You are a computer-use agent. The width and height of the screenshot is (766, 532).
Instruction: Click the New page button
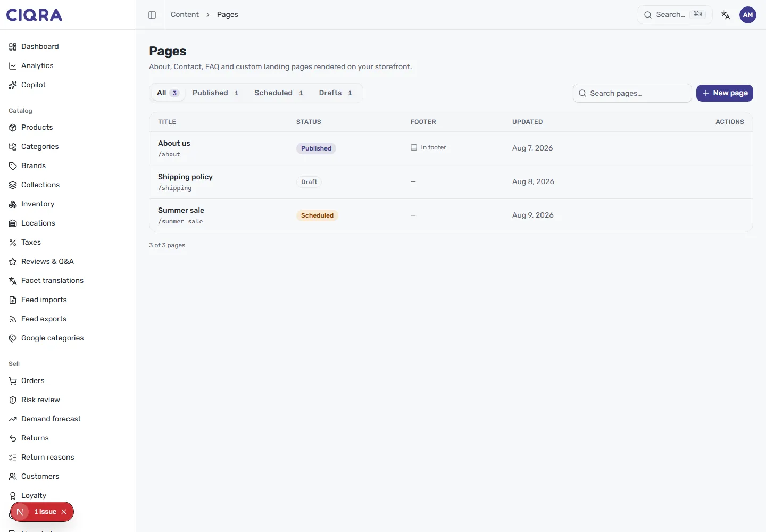coord(725,93)
